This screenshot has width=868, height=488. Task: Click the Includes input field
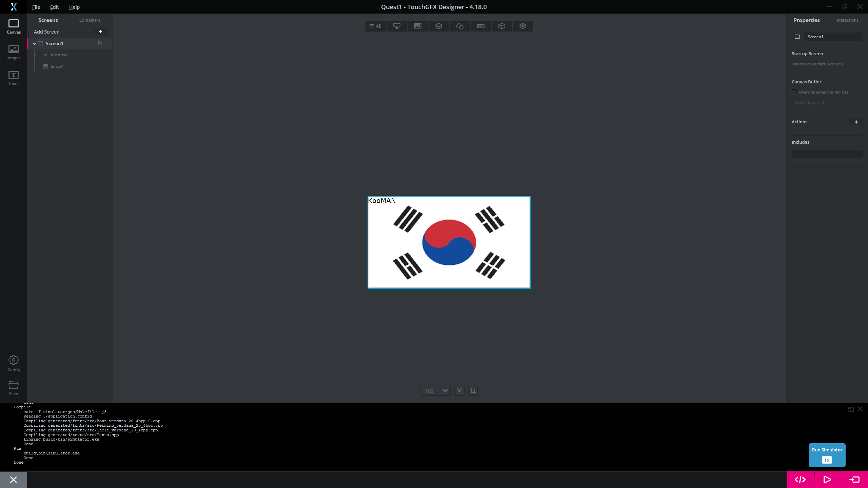point(827,154)
